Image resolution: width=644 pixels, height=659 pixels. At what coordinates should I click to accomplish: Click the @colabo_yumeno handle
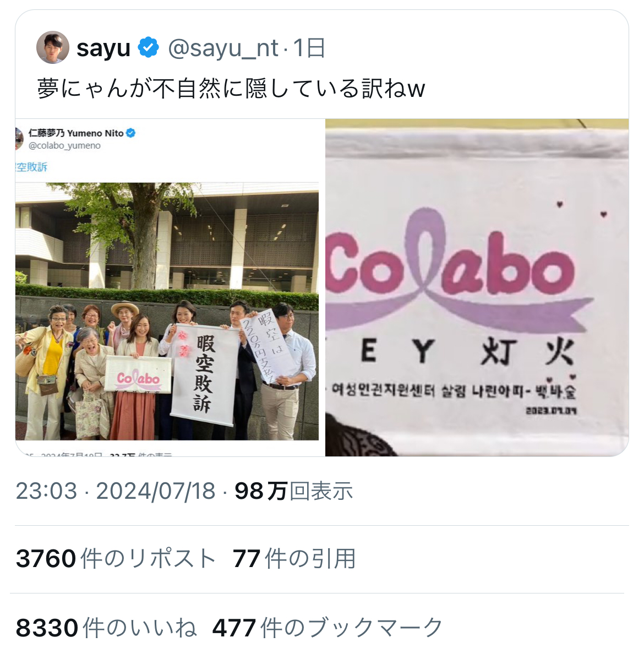(64, 145)
